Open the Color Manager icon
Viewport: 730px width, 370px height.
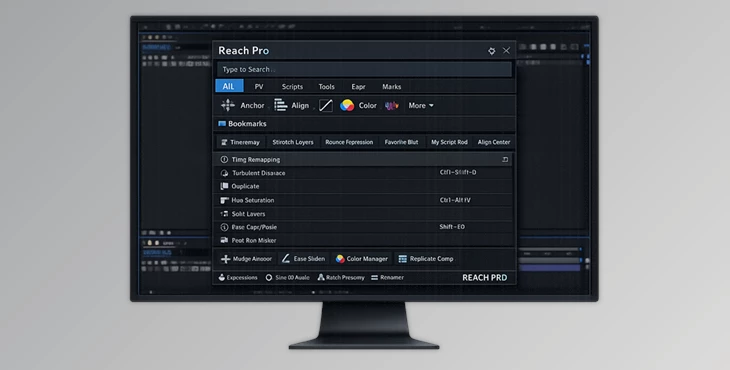(x=340, y=259)
